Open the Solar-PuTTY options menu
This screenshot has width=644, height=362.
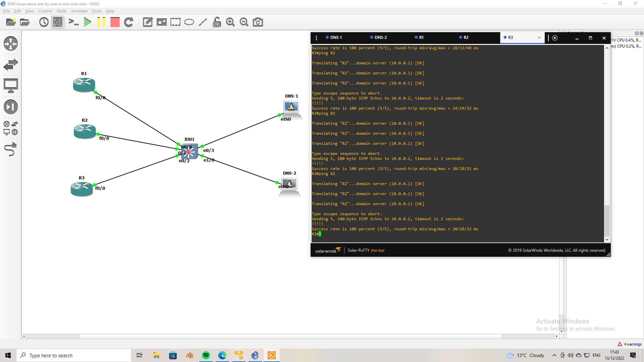pos(316,38)
